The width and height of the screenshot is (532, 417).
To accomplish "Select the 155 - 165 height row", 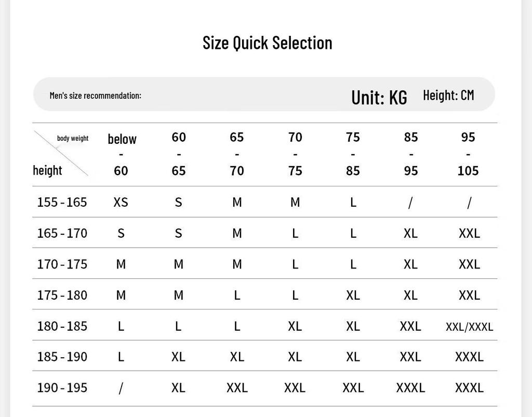I will [264, 202].
